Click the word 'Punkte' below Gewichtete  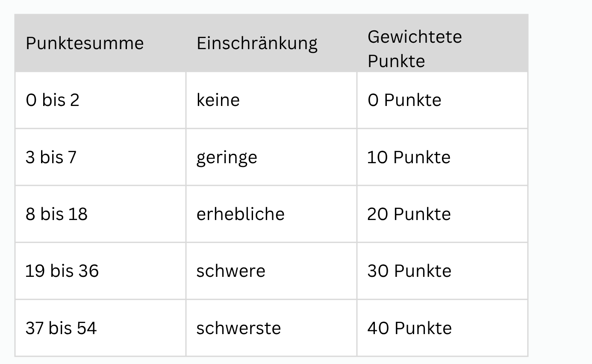tap(396, 61)
